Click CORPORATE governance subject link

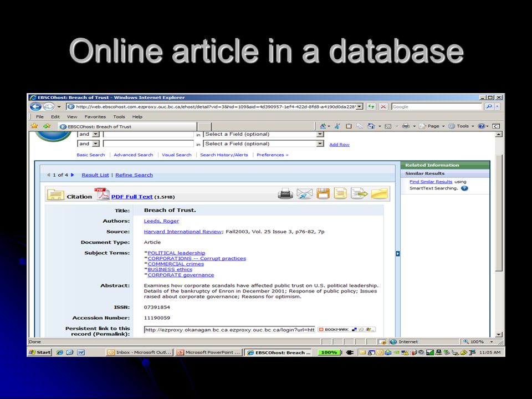click(x=181, y=275)
